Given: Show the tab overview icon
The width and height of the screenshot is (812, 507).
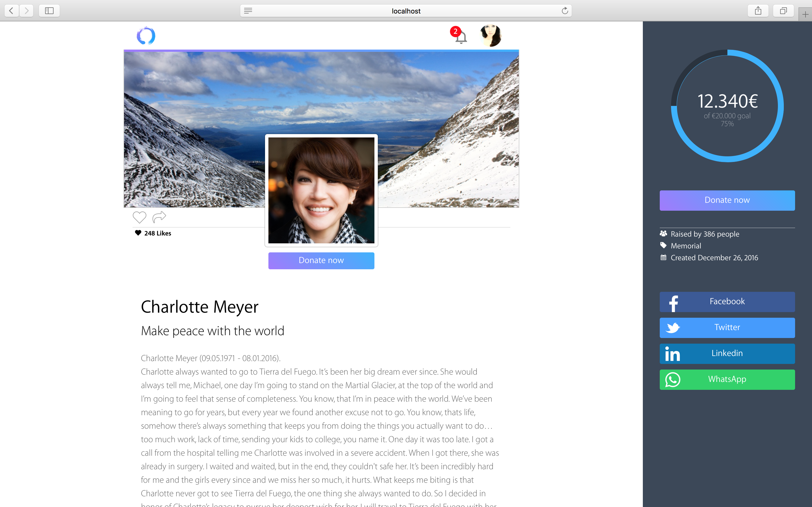Looking at the screenshot, I should pos(783,11).
